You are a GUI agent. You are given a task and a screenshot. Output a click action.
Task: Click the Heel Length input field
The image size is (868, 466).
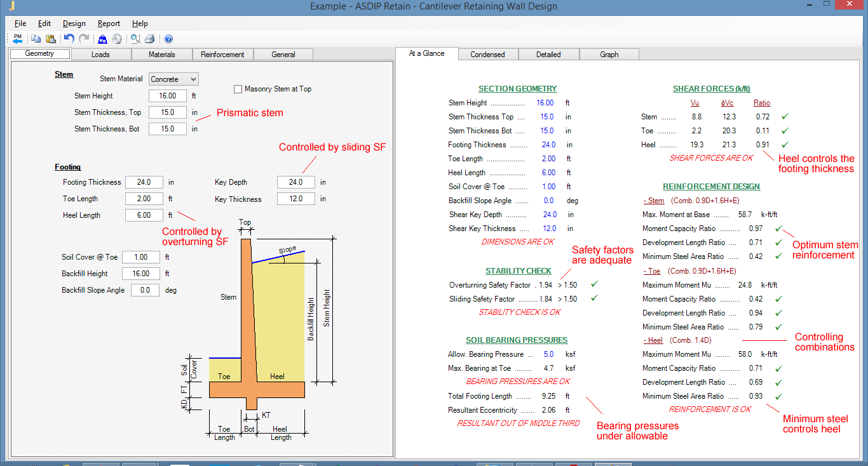click(x=144, y=215)
